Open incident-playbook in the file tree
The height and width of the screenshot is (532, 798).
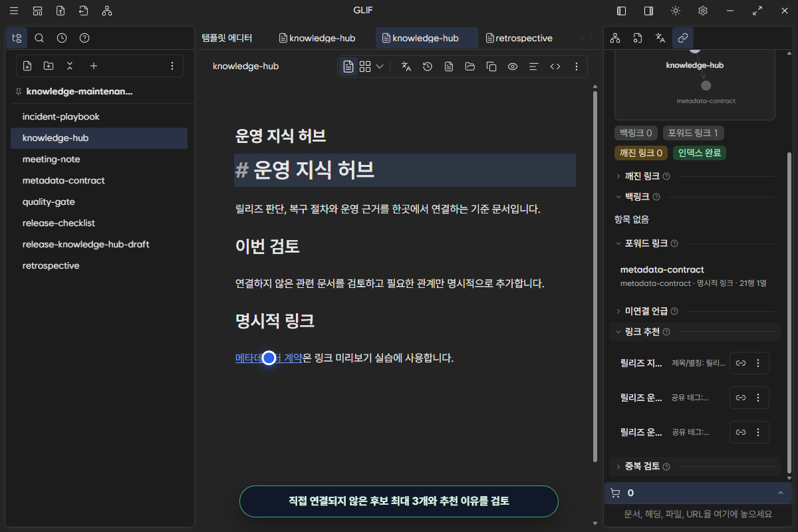pyautogui.click(x=99, y=117)
